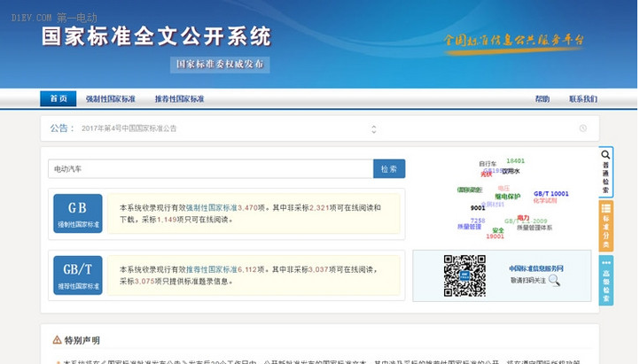Screen dimensions: 640x364
Task: Click tag 18401 in the tag cloud
Action: pos(516,160)
